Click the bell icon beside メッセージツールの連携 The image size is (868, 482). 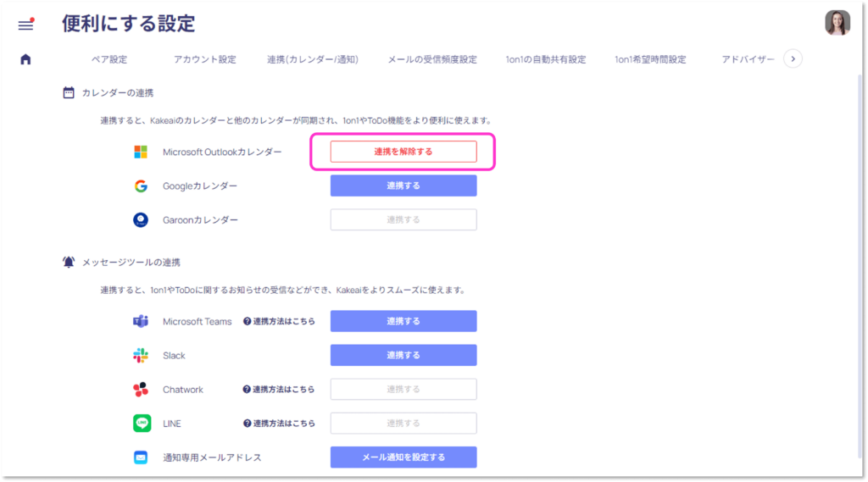click(69, 262)
